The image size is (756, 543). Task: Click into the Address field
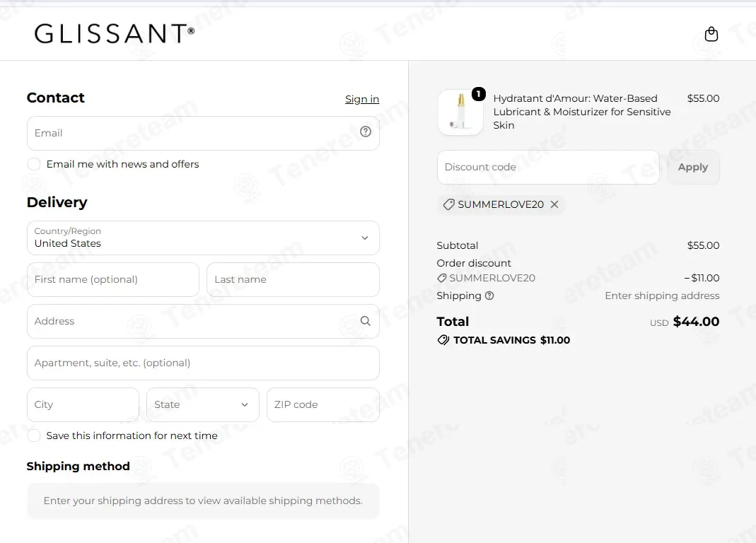(203, 321)
